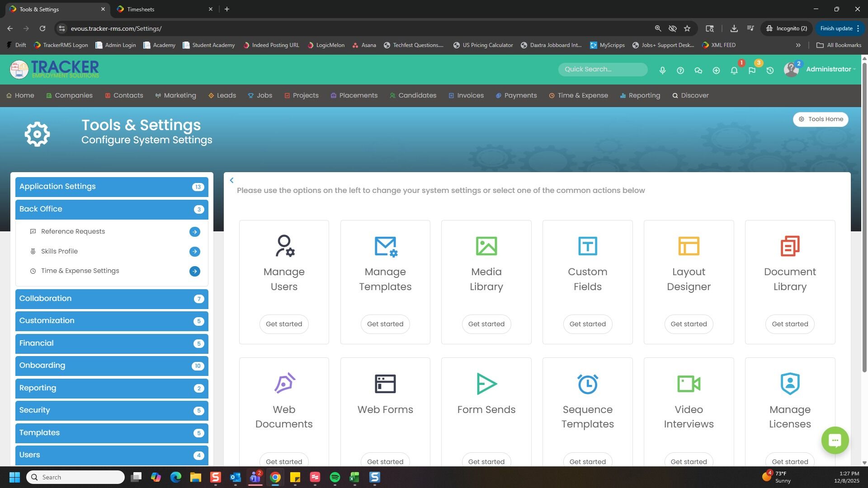Click the quick add plus icon
This screenshot has height=488, width=868.
pos(716,70)
